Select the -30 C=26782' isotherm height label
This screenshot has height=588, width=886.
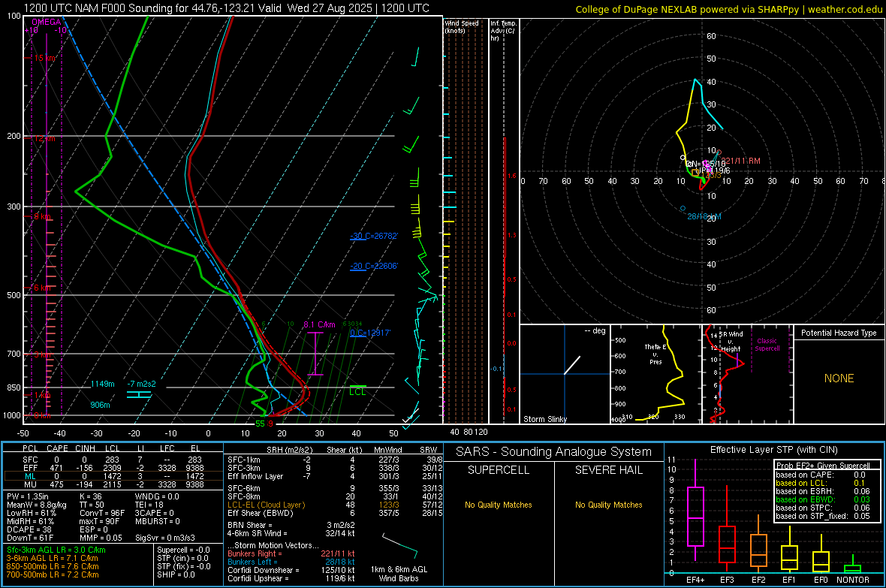click(374, 236)
